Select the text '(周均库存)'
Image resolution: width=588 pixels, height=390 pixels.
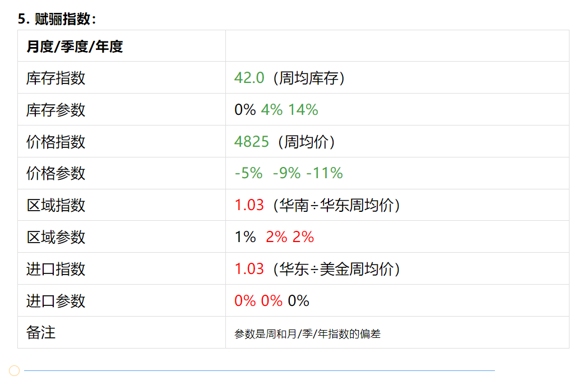pyautogui.click(x=309, y=78)
